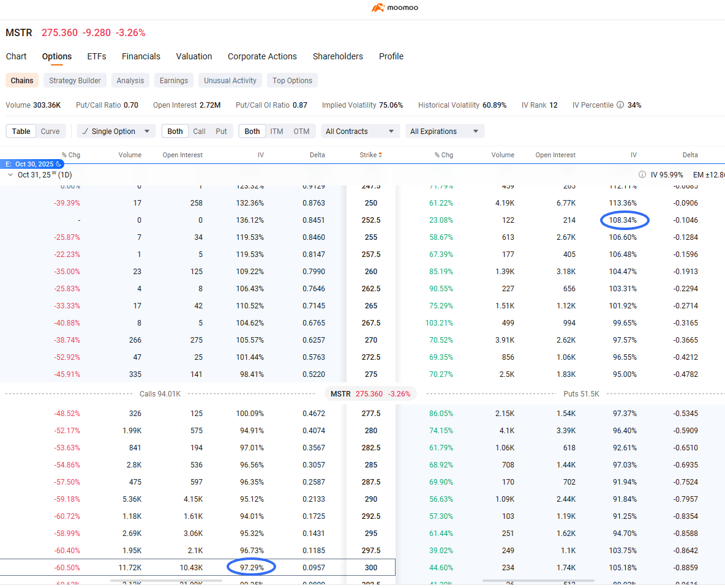Click call open interest 10.43K cell
The height and width of the screenshot is (588, 725).
(x=191, y=568)
